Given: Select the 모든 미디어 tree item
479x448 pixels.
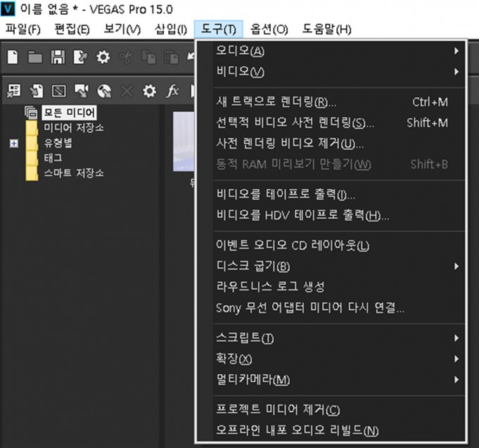Looking at the screenshot, I should 70,113.
